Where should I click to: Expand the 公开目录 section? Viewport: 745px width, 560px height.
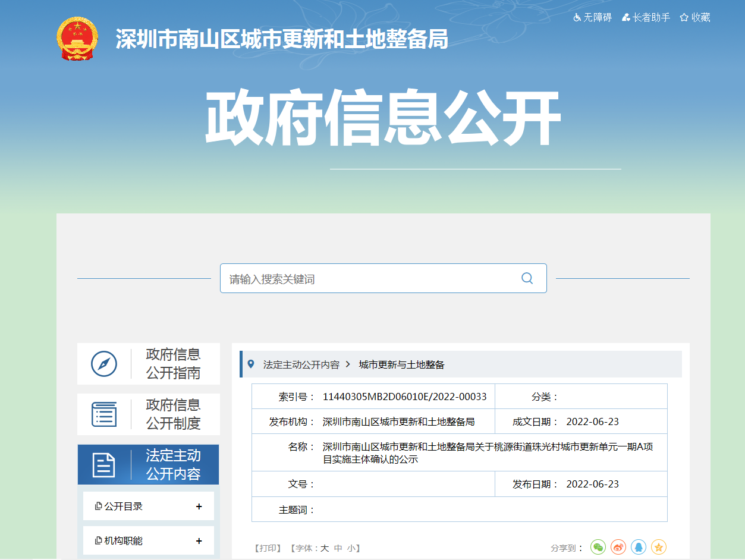coord(199,506)
